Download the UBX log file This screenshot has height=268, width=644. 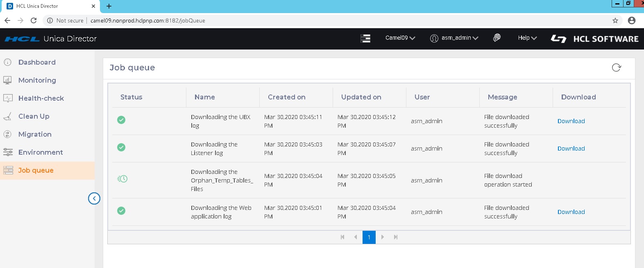[x=571, y=121]
